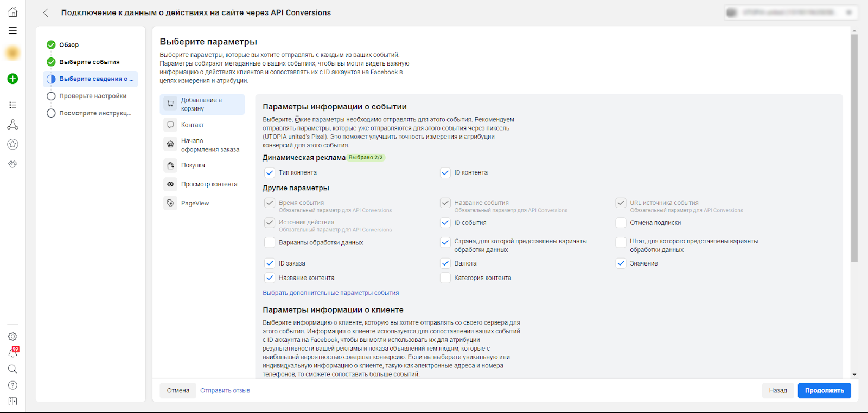Viewport: 868px width, 413px height.
Task: Toggle ID заказа checkbox
Action: pyautogui.click(x=270, y=263)
